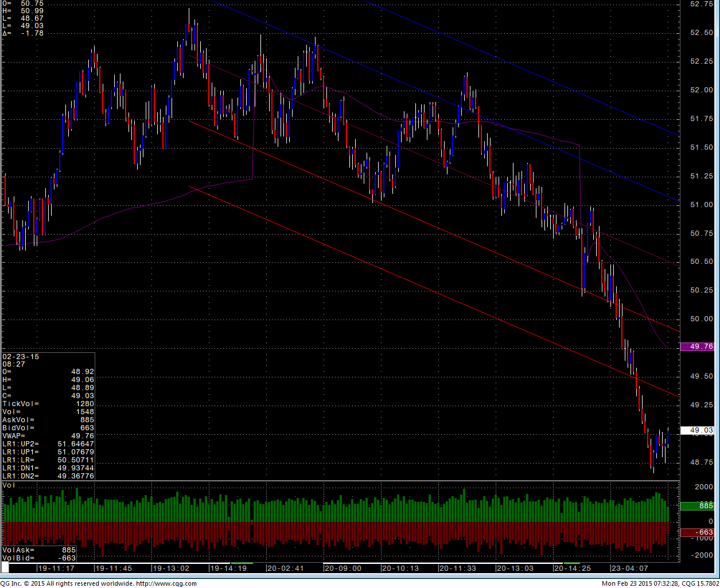720x588 pixels.
Task: Click the 52.25 price scale label
Action: point(702,61)
